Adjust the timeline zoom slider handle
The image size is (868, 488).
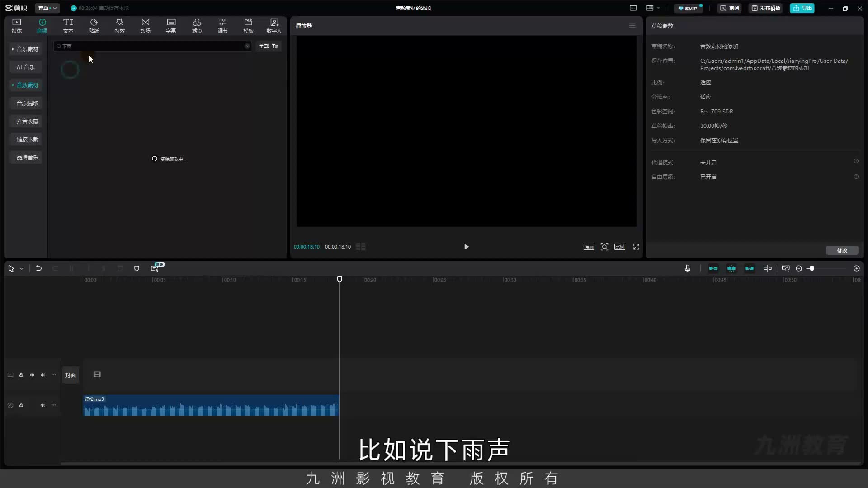coord(811,268)
